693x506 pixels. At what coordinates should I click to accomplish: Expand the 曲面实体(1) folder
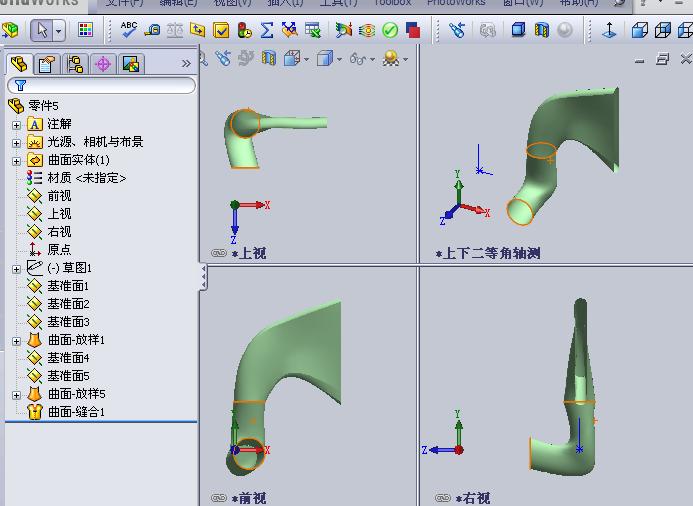[16, 161]
